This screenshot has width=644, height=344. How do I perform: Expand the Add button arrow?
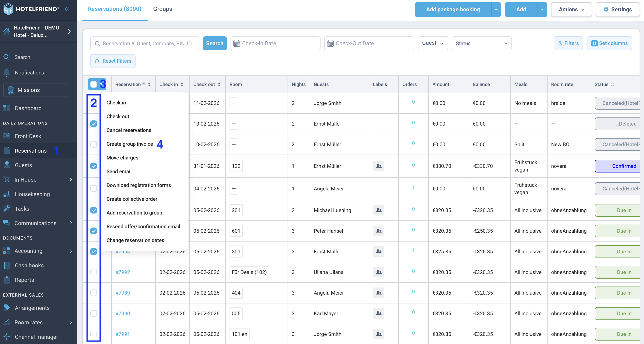click(x=542, y=10)
